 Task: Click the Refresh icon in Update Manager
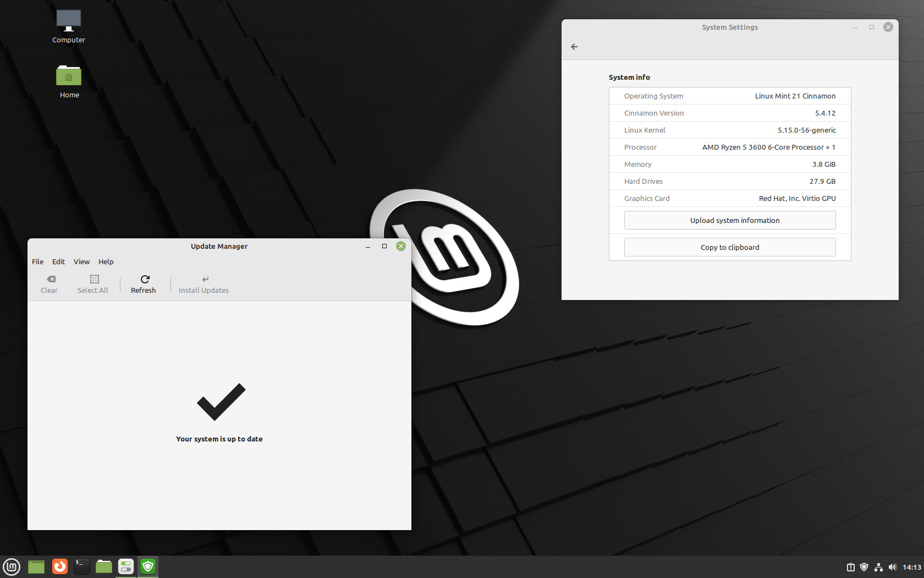145,279
